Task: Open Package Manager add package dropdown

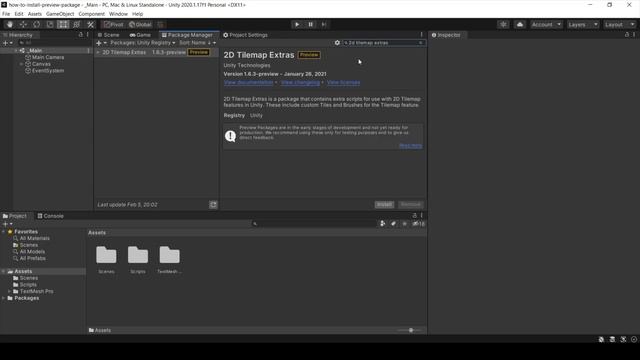Action: point(101,43)
